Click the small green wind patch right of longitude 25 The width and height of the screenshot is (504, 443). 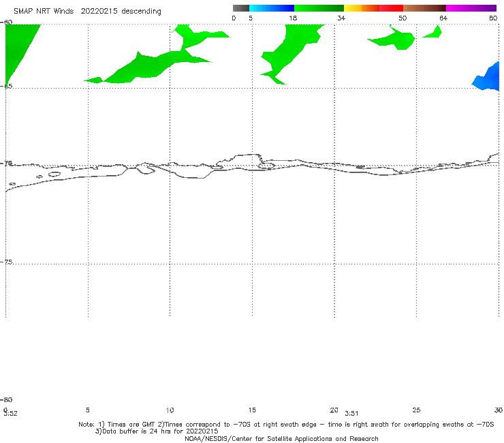434,33
